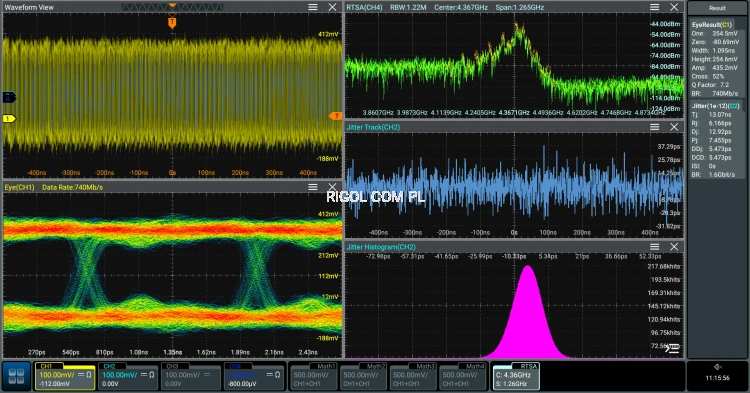
Task: Close the Waveform View panel
Action: click(x=332, y=7)
